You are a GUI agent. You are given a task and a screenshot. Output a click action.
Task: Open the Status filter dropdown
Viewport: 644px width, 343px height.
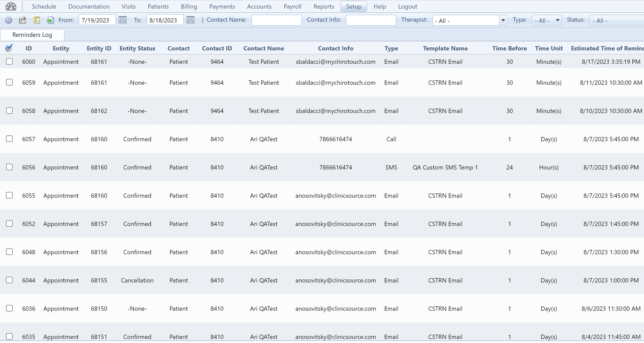(x=617, y=20)
